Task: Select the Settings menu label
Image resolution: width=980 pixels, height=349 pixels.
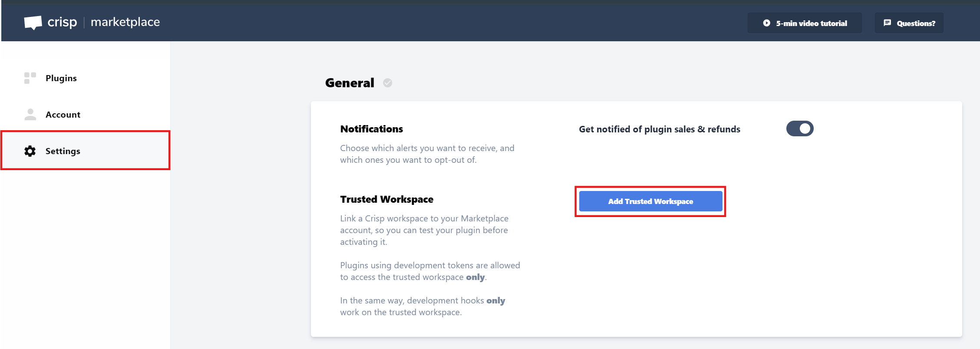Action: (63, 151)
